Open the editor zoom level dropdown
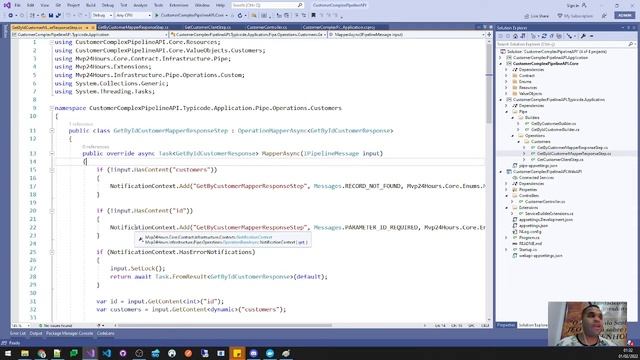 20,326
